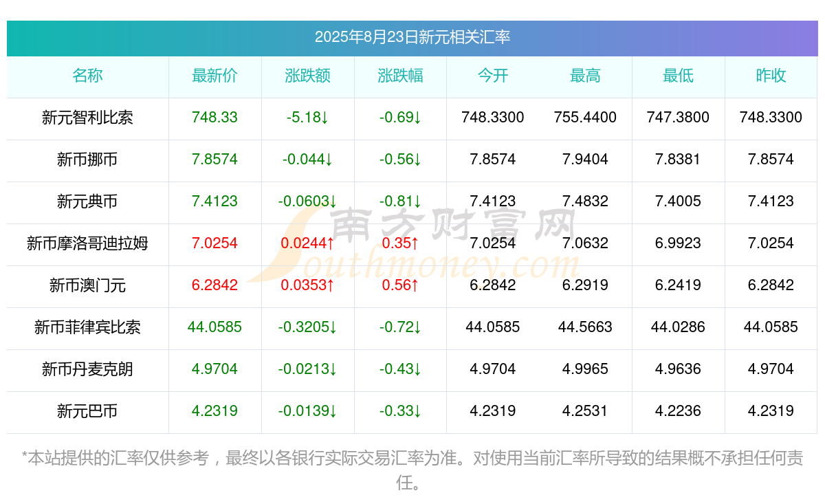Select low value 4.9636
Screen dimensions: 825x504
pos(678,369)
